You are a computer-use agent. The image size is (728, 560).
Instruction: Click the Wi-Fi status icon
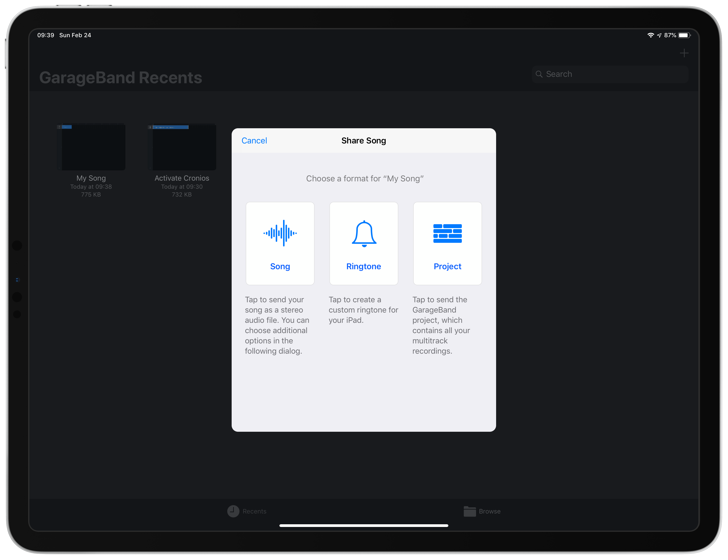(x=650, y=35)
